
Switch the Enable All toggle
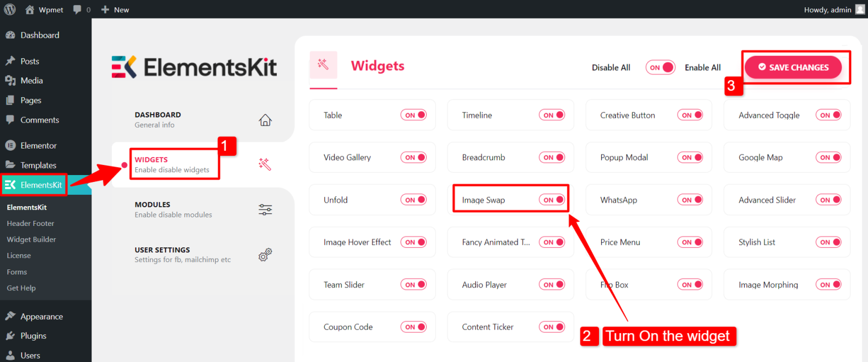pyautogui.click(x=660, y=67)
